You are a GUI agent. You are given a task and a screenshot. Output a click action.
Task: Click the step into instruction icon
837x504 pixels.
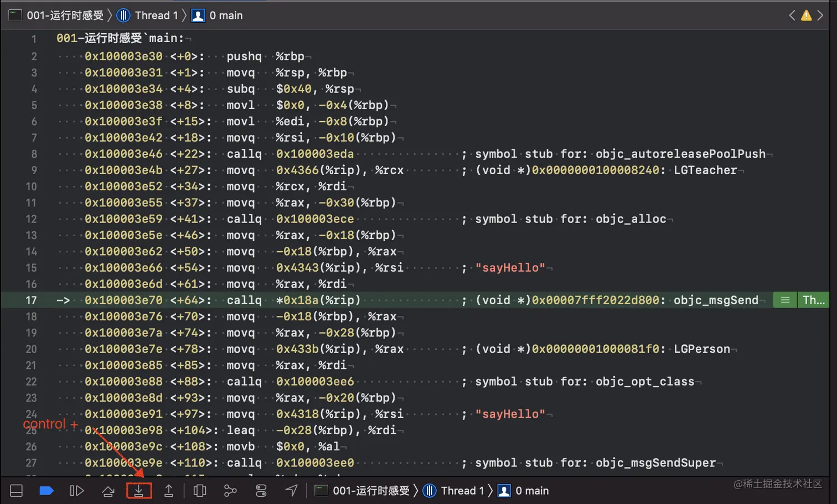click(x=138, y=491)
